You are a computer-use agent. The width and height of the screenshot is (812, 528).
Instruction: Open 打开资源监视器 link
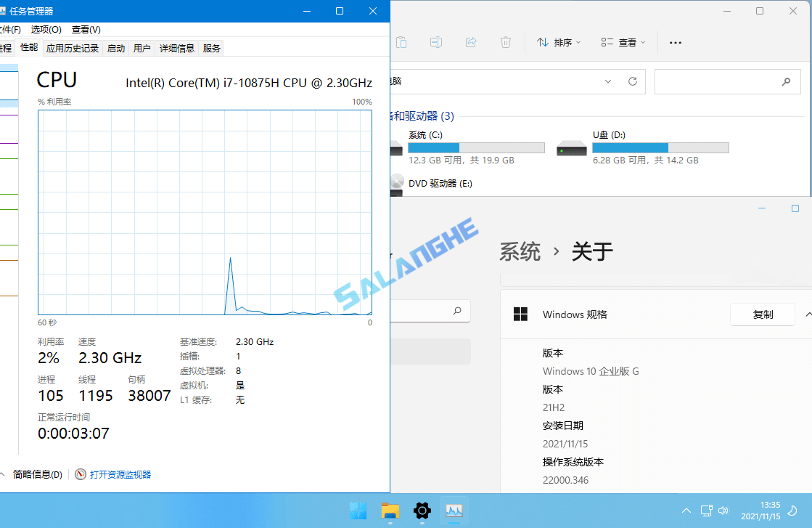coord(120,475)
